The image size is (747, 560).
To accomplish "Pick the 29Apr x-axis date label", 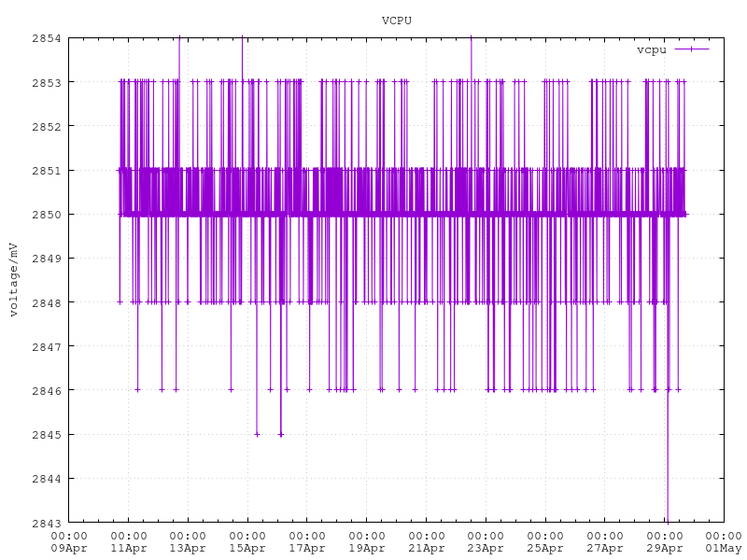I will pos(664,549).
